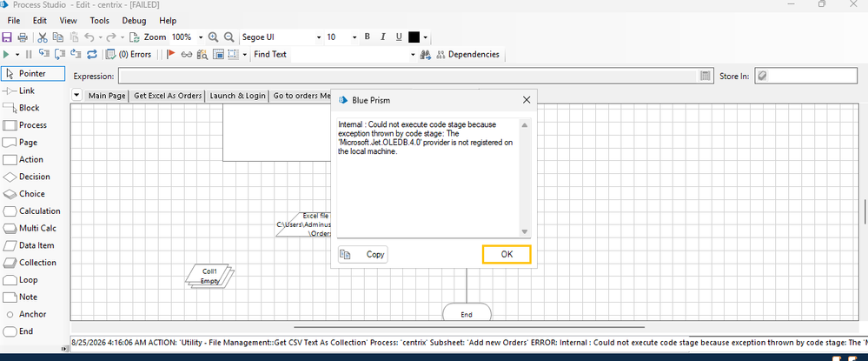The image size is (868, 361).
Task: Redo the last undone edit
Action: click(x=110, y=37)
